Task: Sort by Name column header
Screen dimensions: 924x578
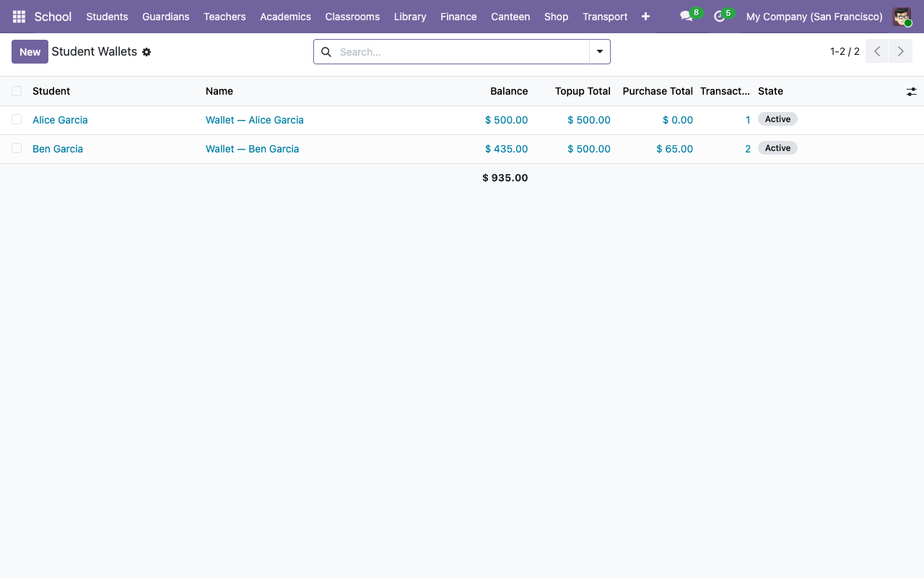Action: [x=219, y=91]
